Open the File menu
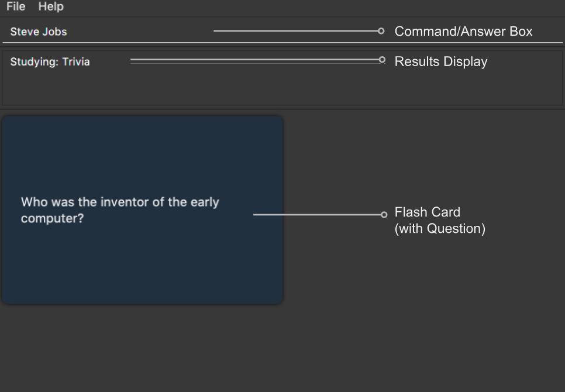The height and width of the screenshot is (392, 565). pyautogui.click(x=16, y=6)
